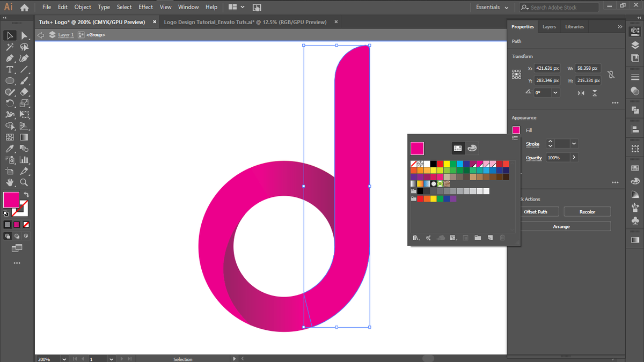The width and height of the screenshot is (644, 362).
Task: Click the toolbar Fill color box
Action: coord(11,200)
